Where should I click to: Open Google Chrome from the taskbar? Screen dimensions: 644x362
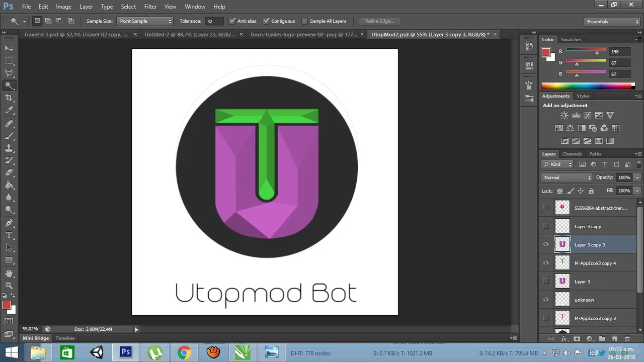pos(184,353)
